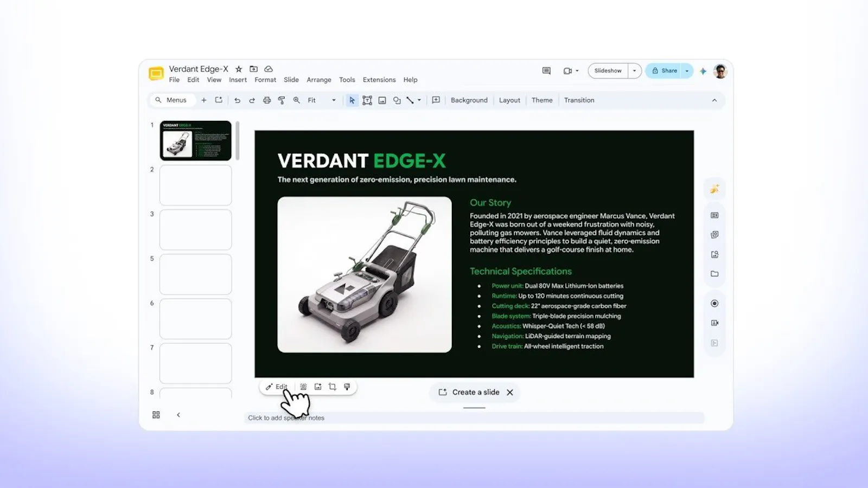868x488 pixels.
Task: Expand the Share options dropdown arrow
Action: (687, 70)
